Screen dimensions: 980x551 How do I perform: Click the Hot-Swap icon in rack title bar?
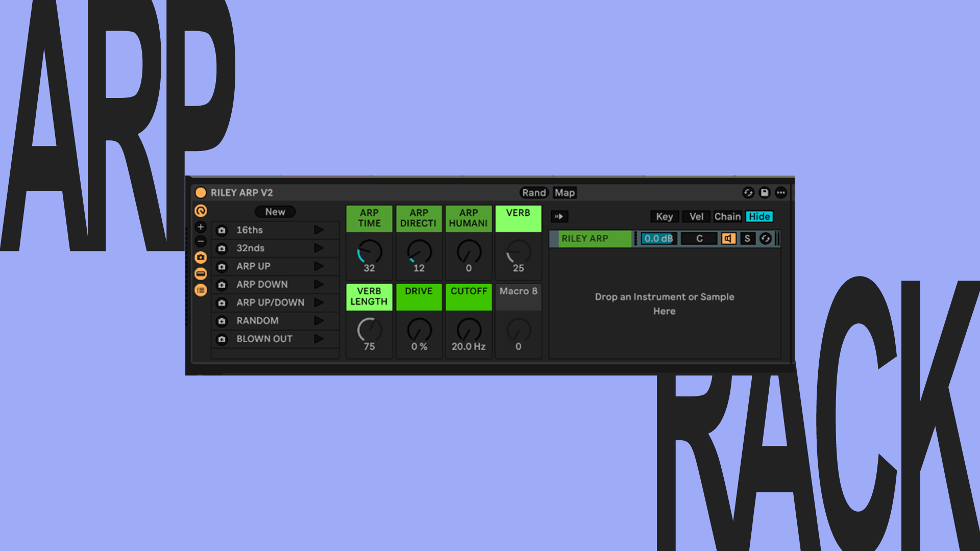click(x=748, y=192)
